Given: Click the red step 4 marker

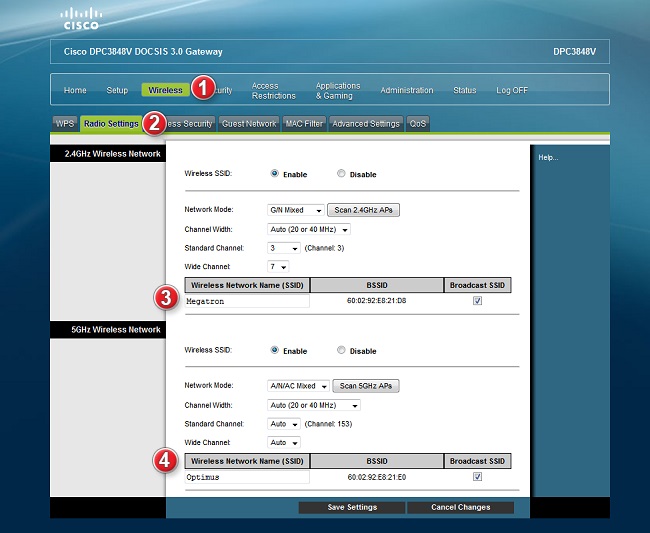Looking at the screenshot, I should 166,462.
